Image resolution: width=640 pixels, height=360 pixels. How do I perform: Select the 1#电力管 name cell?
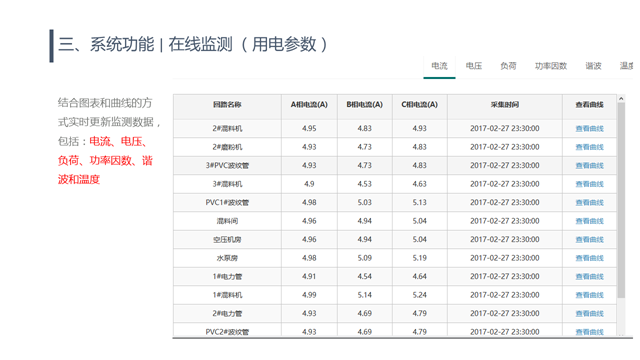pos(227,276)
